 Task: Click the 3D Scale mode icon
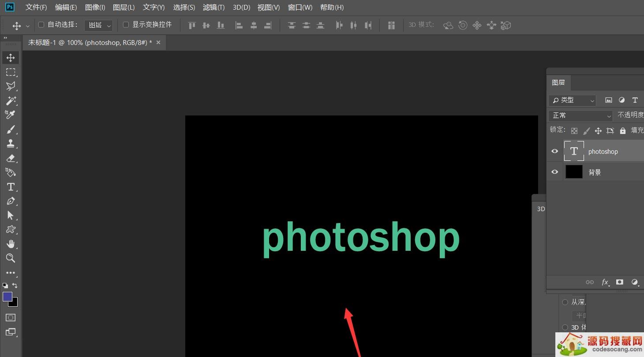[506, 26]
